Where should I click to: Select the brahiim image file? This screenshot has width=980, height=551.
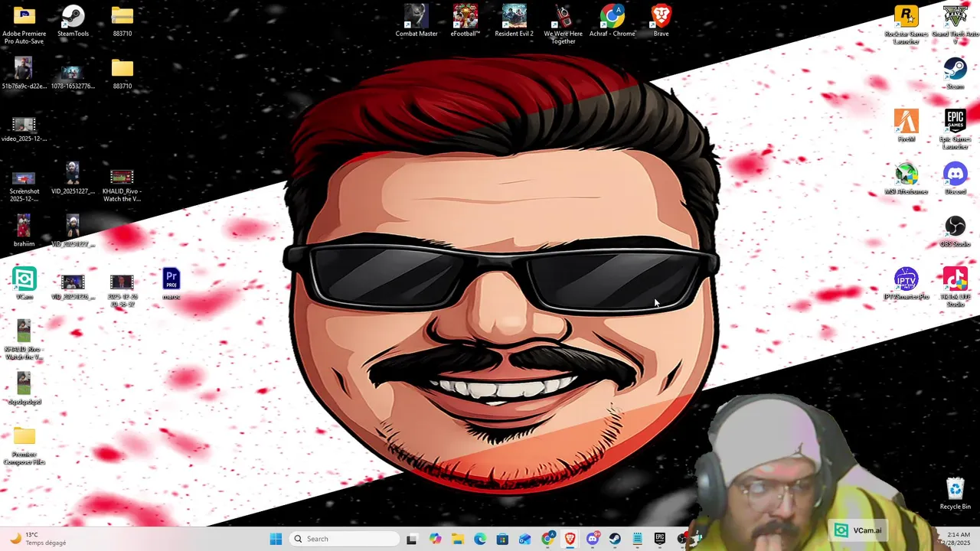click(24, 230)
